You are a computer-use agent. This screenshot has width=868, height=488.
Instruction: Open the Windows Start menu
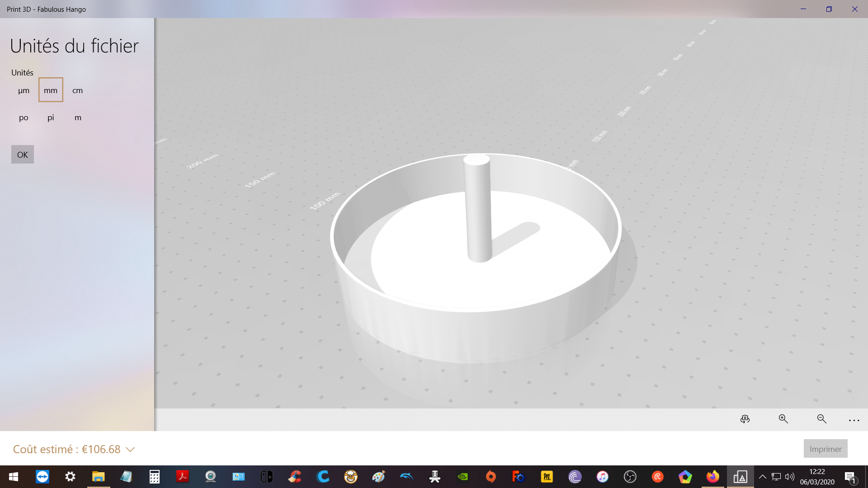point(14,477)
